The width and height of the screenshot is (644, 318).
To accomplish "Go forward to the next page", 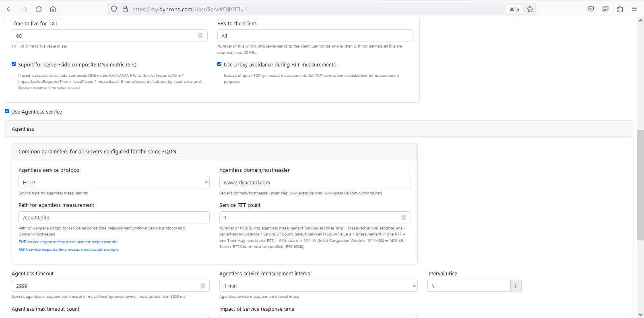I will coord(24,9).
